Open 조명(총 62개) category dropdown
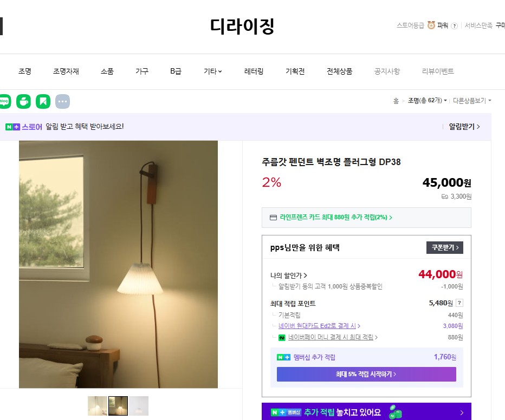The image size is (505, 420). (x=427, y=101)
